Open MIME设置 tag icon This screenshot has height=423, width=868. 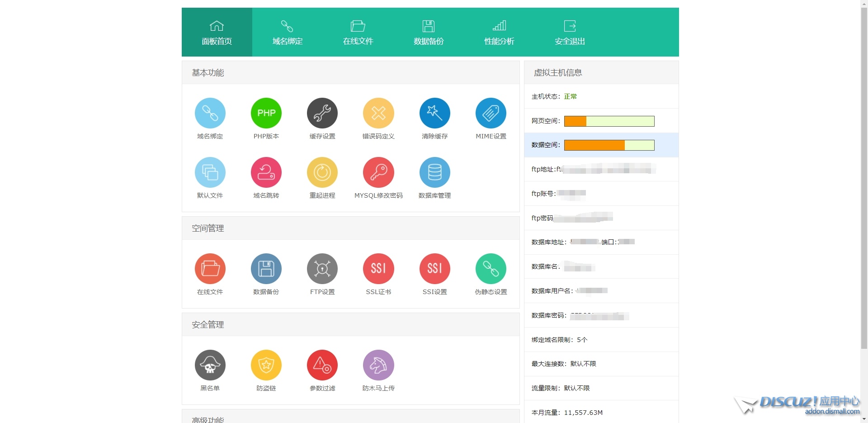[491, 113]
